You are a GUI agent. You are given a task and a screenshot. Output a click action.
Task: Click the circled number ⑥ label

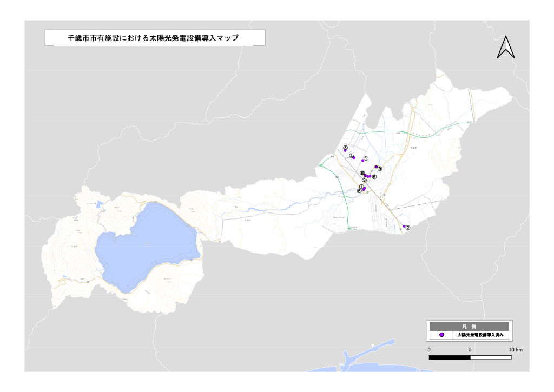pyautogui.click(x=359, y=190)
